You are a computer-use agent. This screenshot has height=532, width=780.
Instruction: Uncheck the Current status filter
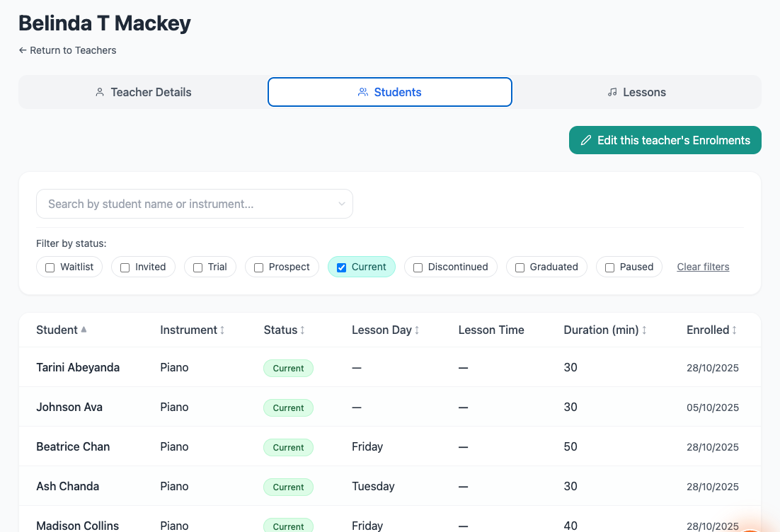tap(342, 267)
